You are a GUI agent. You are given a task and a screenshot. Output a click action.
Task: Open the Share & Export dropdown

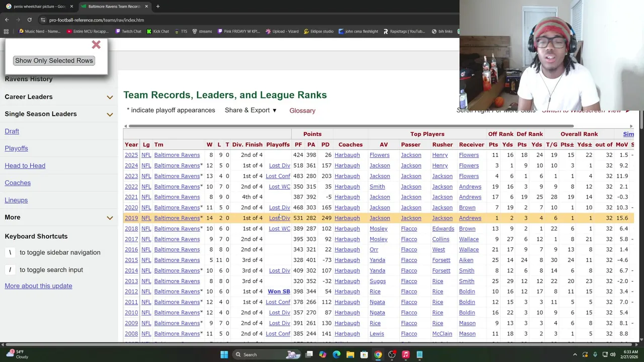251,110
